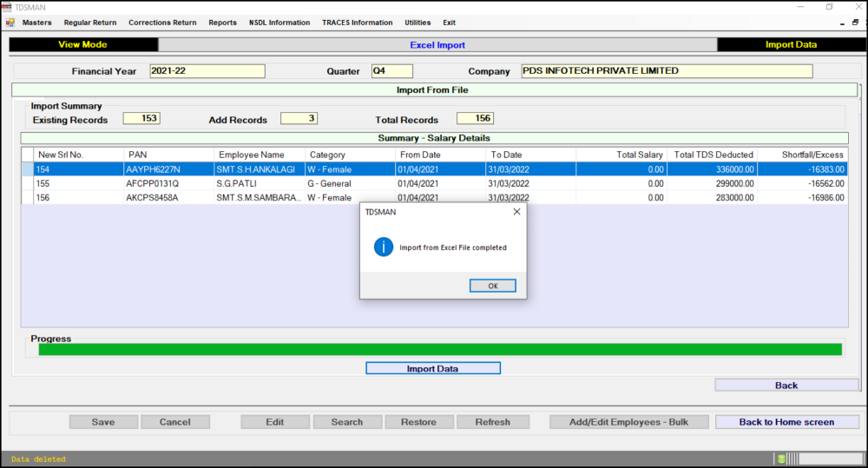The width and height of the screenshot is (868, 468).
Task: Click the New Srl No. column header
Action: 79,155
